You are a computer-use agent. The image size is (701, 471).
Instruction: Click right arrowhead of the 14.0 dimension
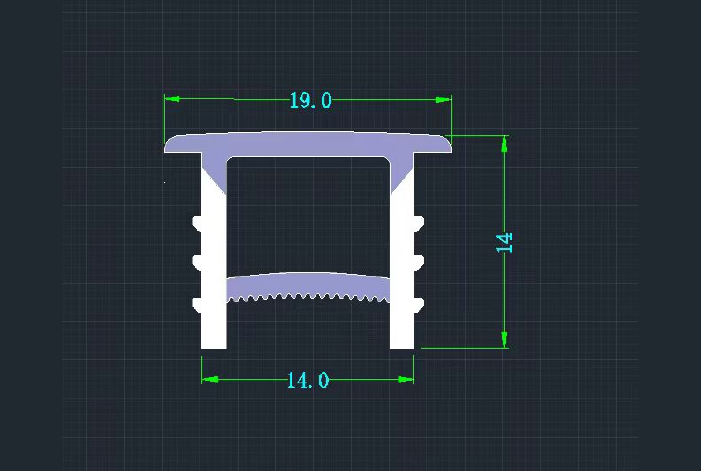(x=406, y=379)
